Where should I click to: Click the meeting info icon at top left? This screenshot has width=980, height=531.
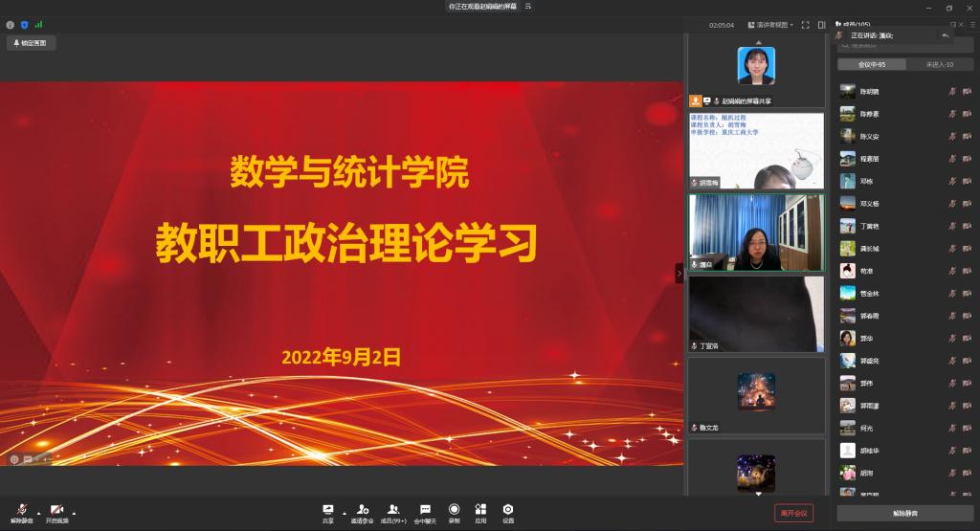[11, 25]
